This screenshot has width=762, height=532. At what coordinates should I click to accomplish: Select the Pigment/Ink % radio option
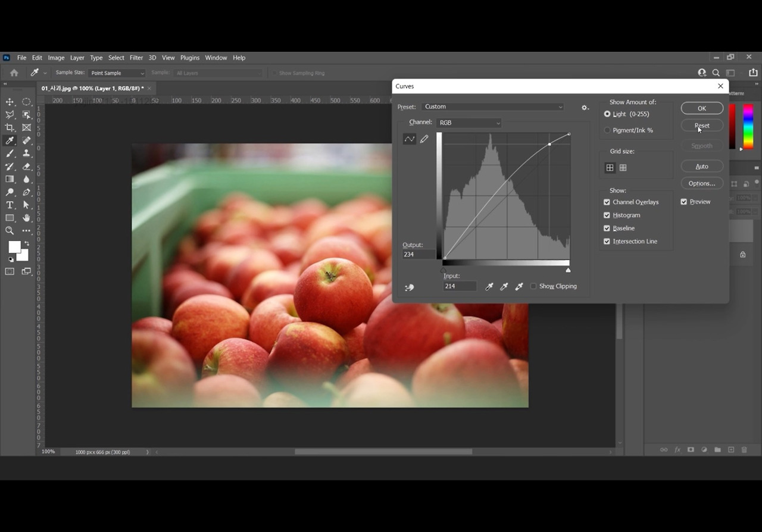(607, 130)
